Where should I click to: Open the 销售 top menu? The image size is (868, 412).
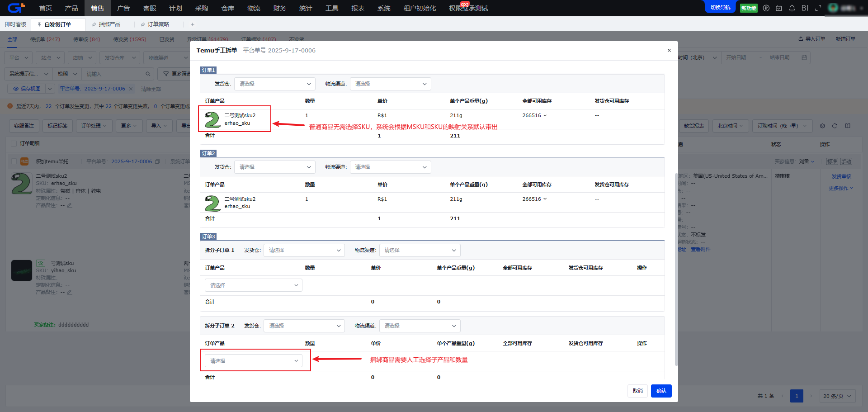[97, 8]
